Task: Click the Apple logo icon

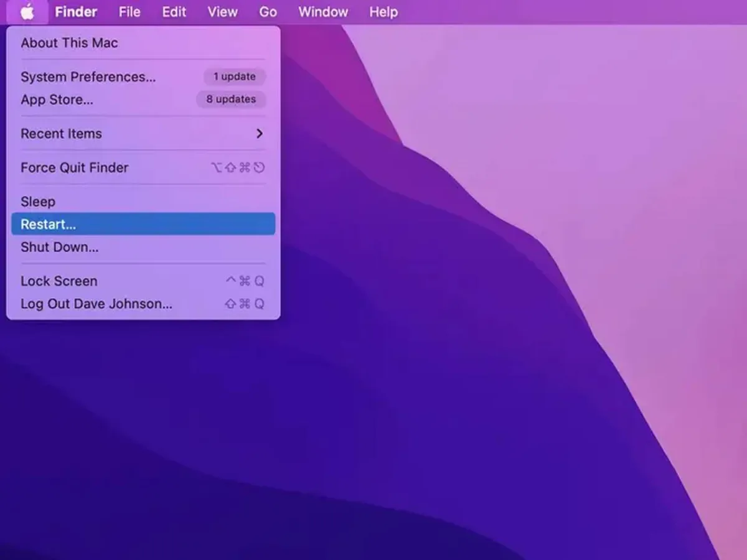Action: [x=27, y=12]
